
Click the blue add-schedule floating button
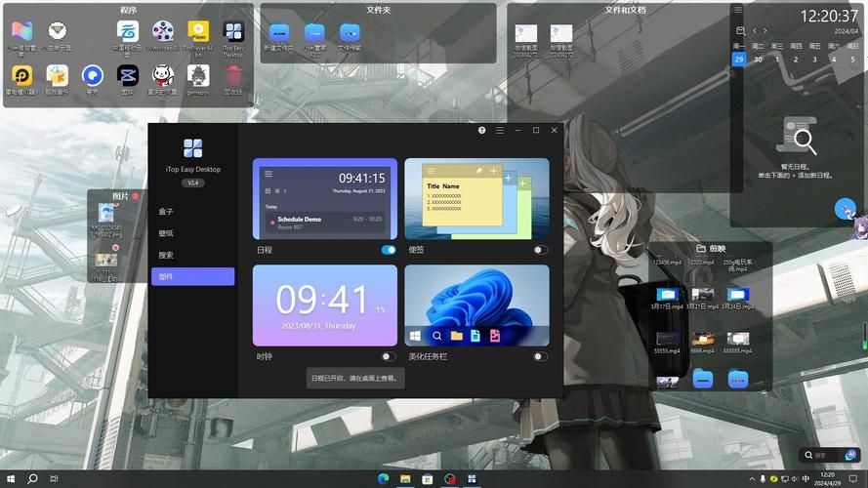click(x=845, y=209)
